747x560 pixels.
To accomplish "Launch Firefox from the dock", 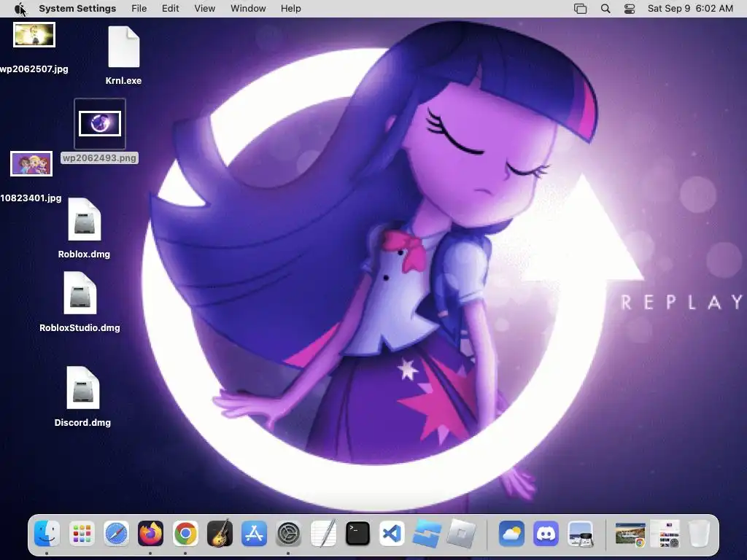I will coord(150,533).
